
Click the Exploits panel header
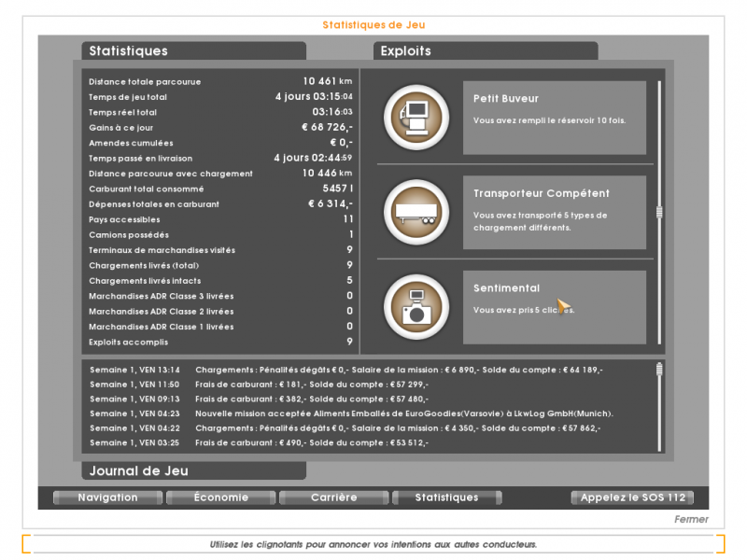pyautogui.click(x=486, y=51)
